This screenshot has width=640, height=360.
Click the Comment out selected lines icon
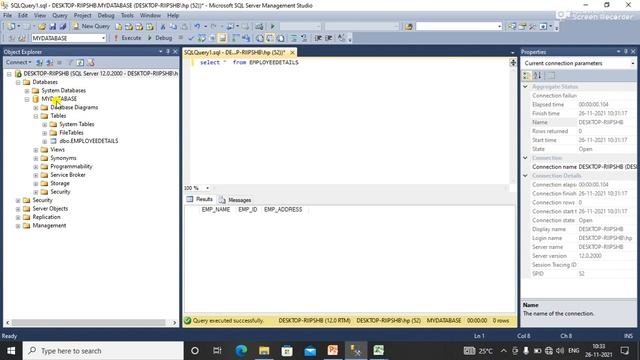(293, 38)
